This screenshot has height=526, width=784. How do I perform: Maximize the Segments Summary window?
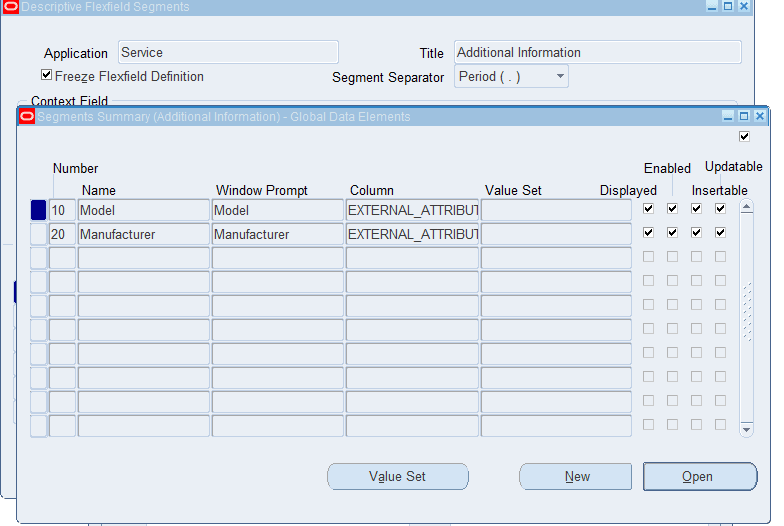tap(743, 116)
